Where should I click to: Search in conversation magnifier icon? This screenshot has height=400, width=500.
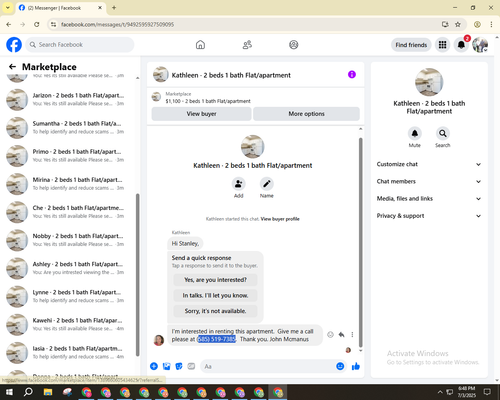pyautogui.click(x=443, y=133)
